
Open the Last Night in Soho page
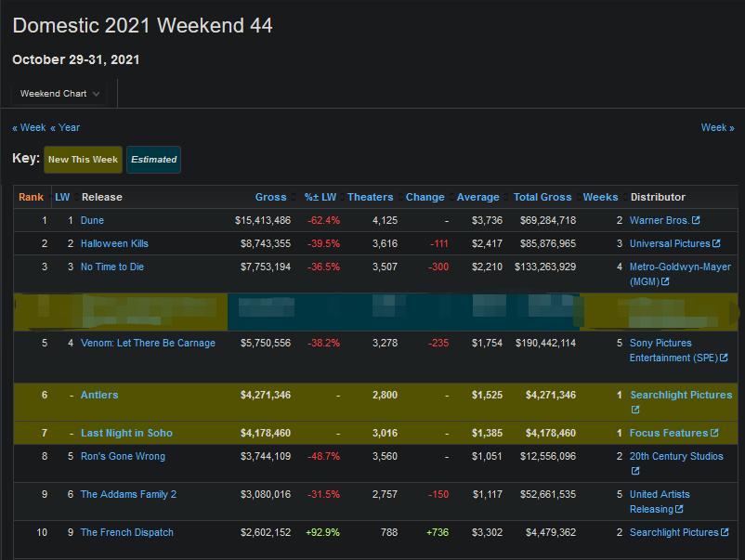coord(126,433)
